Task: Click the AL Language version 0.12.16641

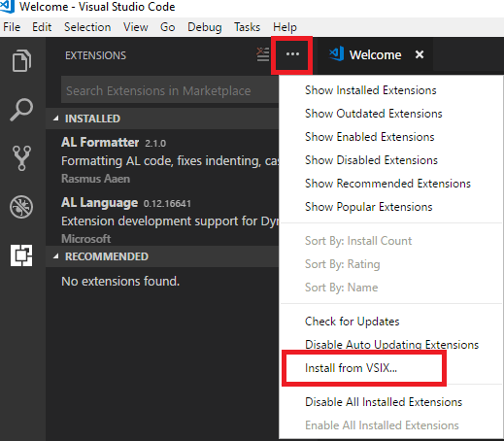Action: [167, 203]
